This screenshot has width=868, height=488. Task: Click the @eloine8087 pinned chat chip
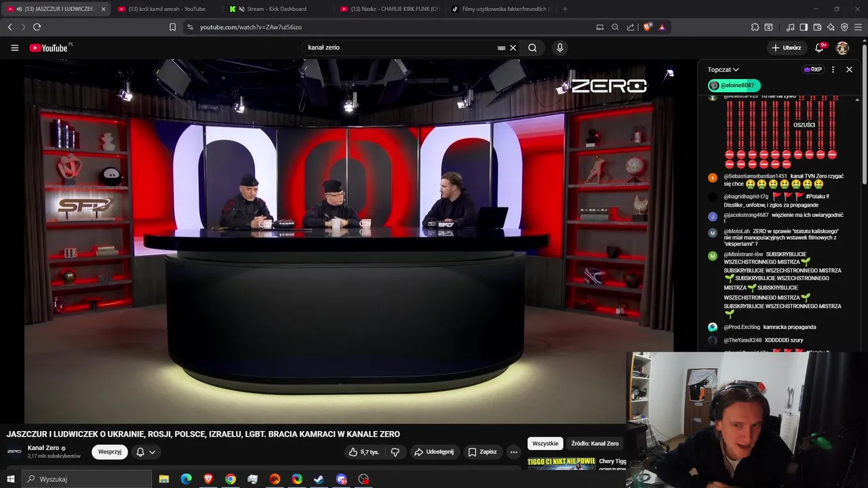pos(734,85)
